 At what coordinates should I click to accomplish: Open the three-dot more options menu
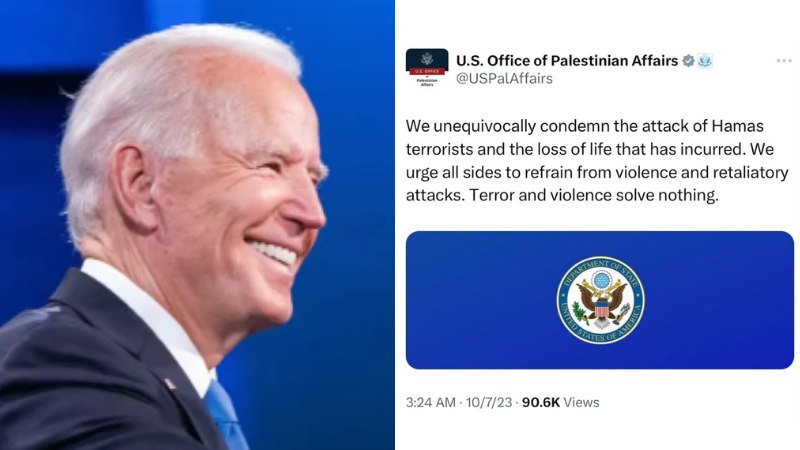(784, 61)
